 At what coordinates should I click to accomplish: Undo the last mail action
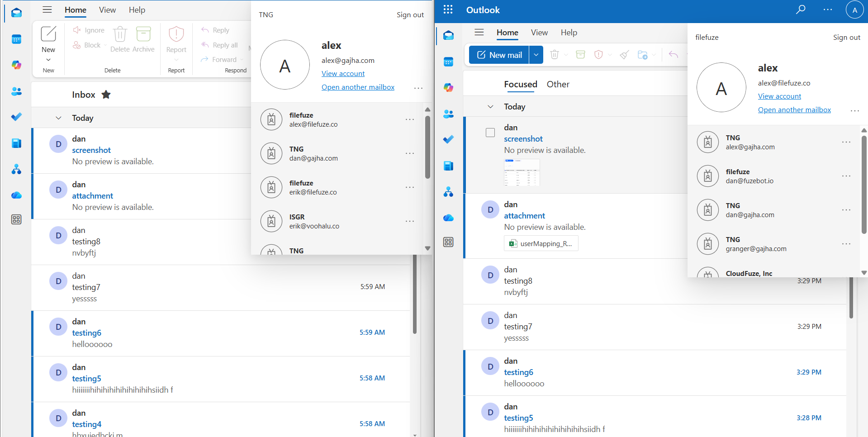coord(673,54)
